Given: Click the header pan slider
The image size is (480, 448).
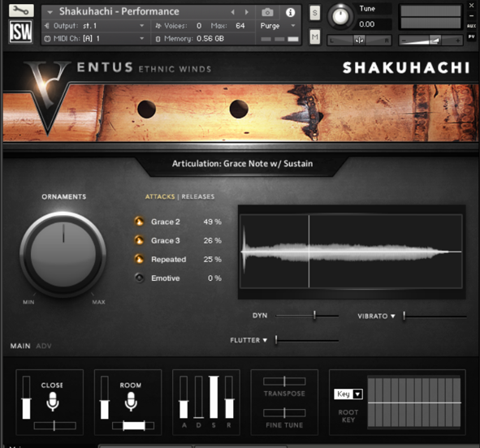Looking at the screenshot, I should pos(359,41).
